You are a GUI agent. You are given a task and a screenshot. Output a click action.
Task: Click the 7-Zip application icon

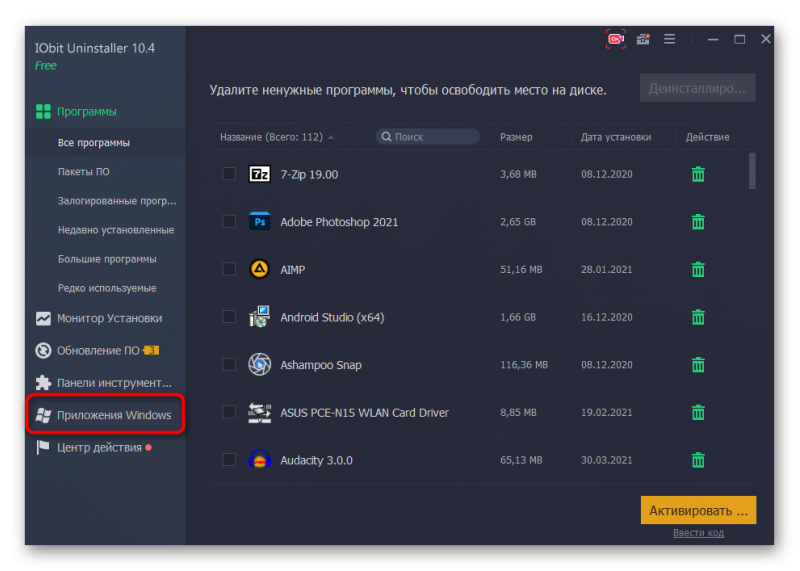coord(259,174)
